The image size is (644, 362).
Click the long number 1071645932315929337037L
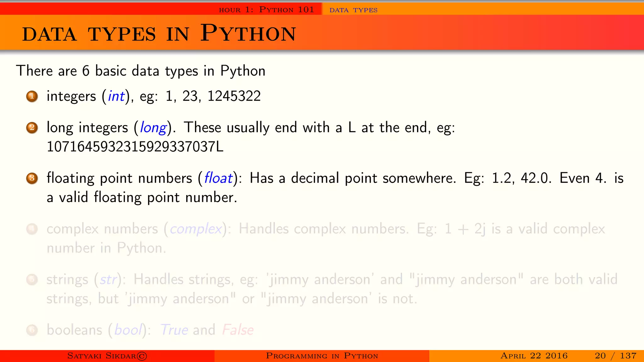click(x=135, y=147)
